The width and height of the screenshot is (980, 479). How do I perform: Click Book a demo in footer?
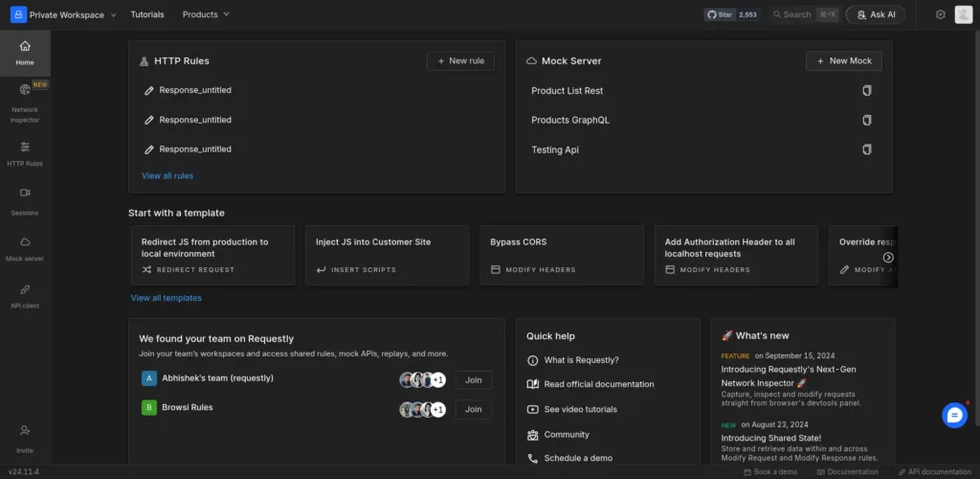tap(770, 472)
